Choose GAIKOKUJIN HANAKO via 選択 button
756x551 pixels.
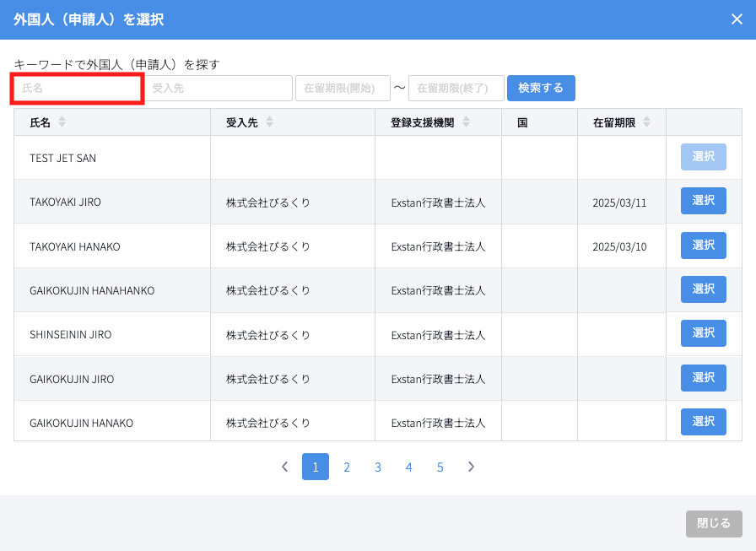703,422
